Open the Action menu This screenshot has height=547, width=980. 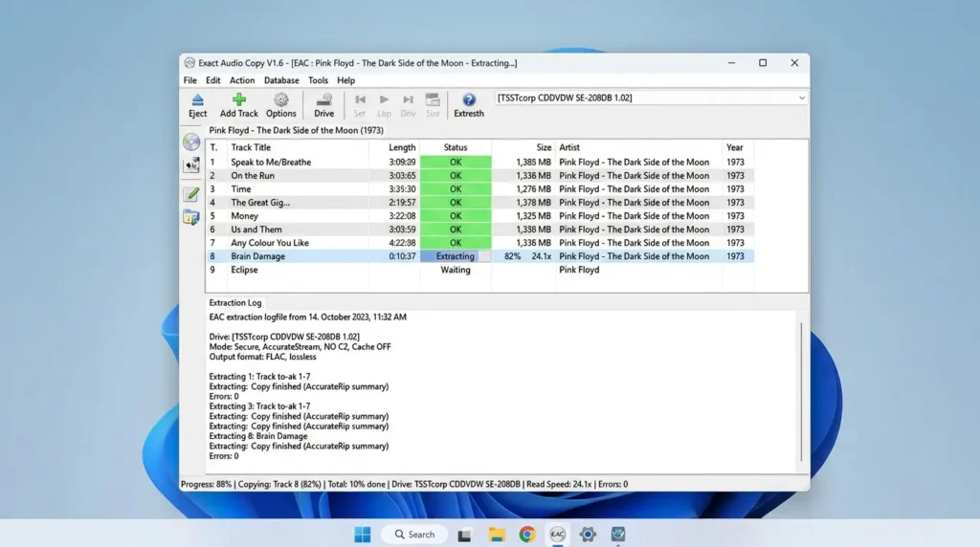point(242,80)
